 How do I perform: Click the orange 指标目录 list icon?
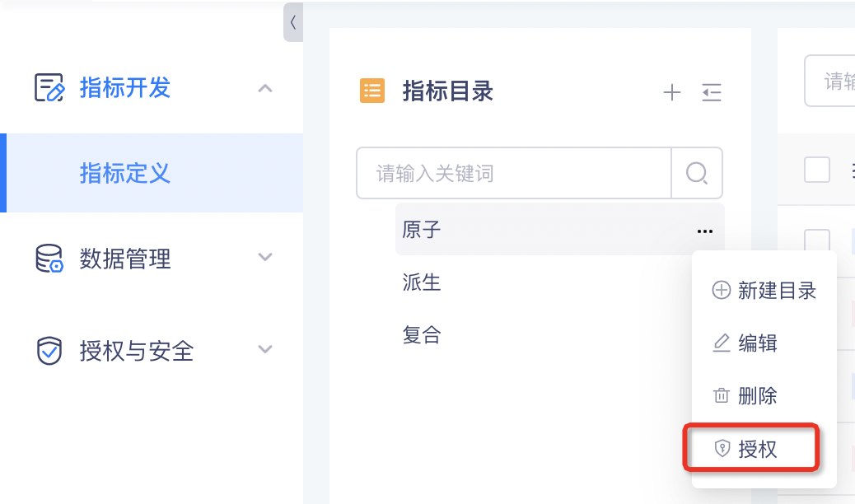372,91
